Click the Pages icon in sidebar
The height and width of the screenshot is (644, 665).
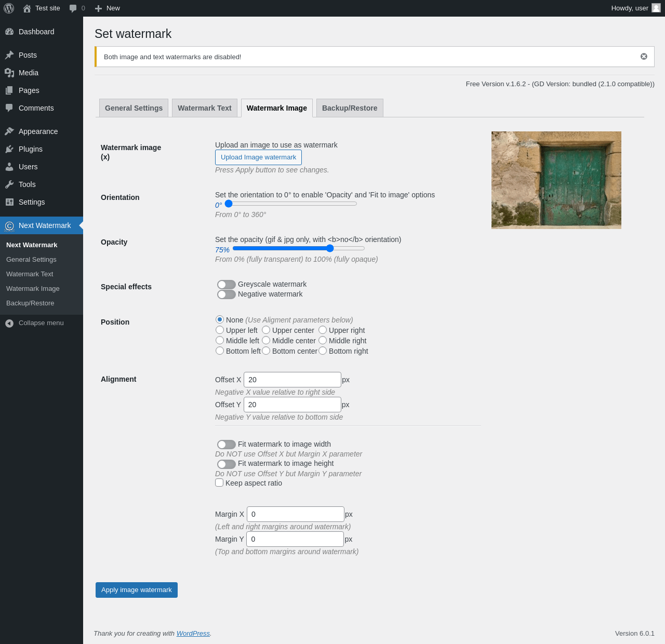coord(9,90)
